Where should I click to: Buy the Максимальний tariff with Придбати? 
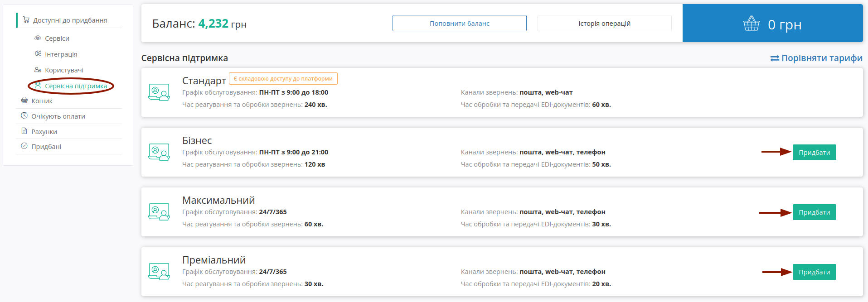(x=815, y=212)
